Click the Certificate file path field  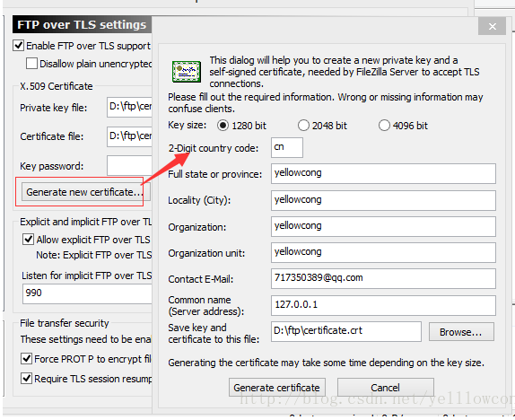129,136
